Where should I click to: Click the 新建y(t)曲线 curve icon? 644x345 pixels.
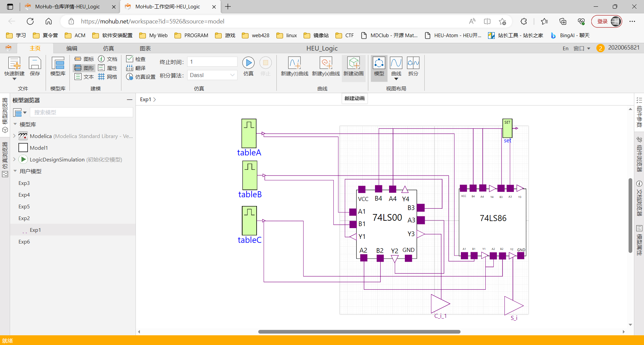(x=294, y=66)
